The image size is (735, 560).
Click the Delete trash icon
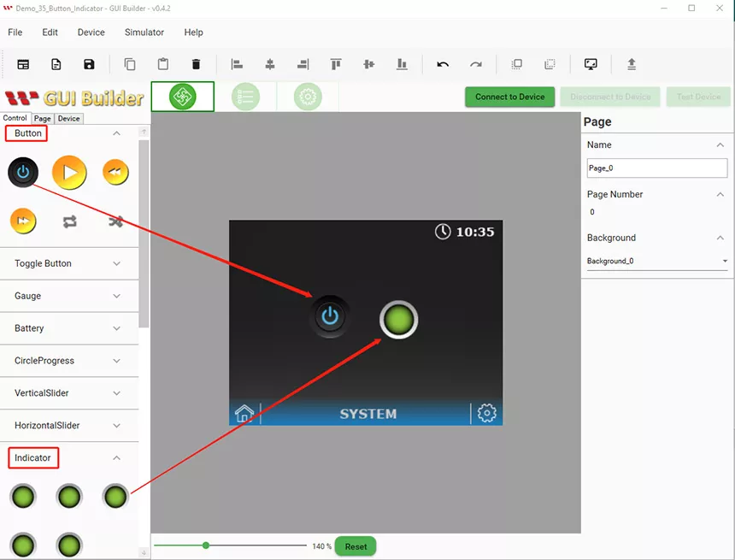pos(196,64)
